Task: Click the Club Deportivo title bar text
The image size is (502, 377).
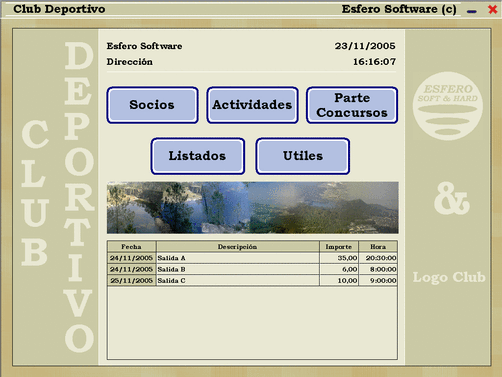Action: [59, 9]
